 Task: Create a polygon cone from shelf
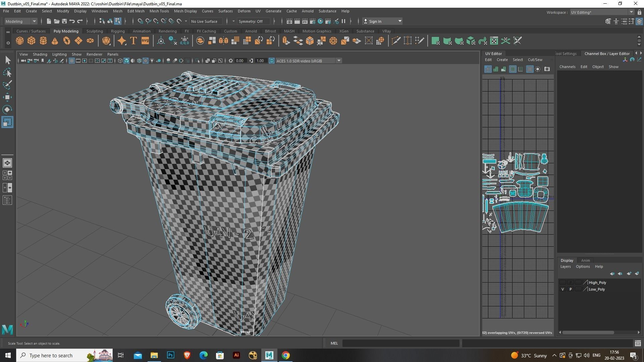pos(55,41)
